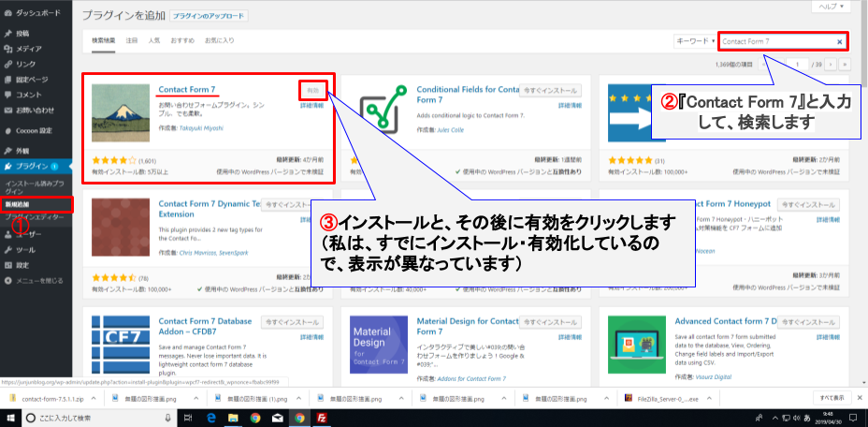This screenshot has height=427, width=868.
Task: Select the プラグイン sidebar menu
Action: [x=36, y=167]
